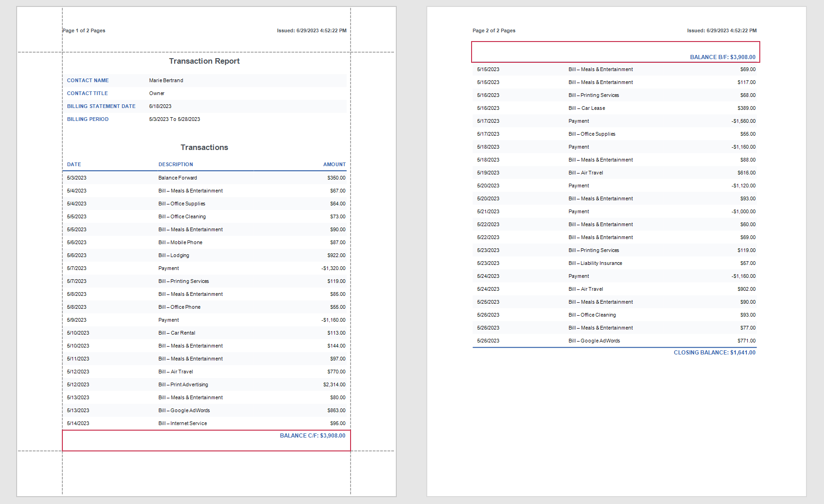Screen dimensions: 824x504
Task: Select the CONTACT NAME label
Action: (88, 80)
